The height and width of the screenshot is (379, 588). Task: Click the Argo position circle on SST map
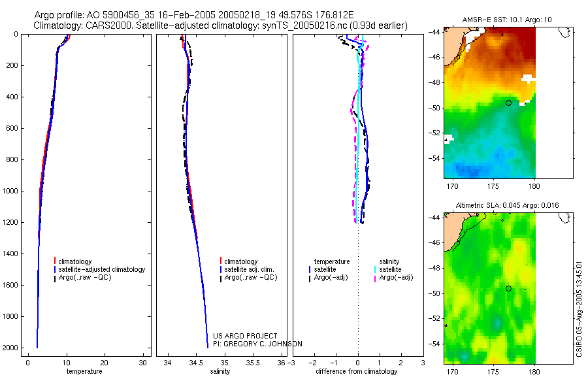[x=508, y=103]
